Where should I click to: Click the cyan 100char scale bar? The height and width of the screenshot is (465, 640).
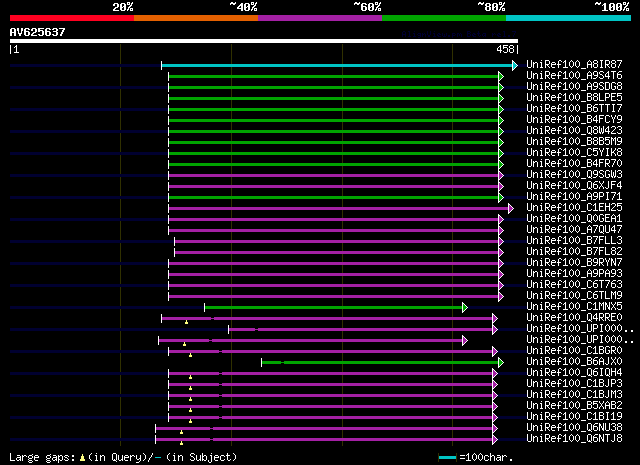pyautogui.click(x=447, y=458)
